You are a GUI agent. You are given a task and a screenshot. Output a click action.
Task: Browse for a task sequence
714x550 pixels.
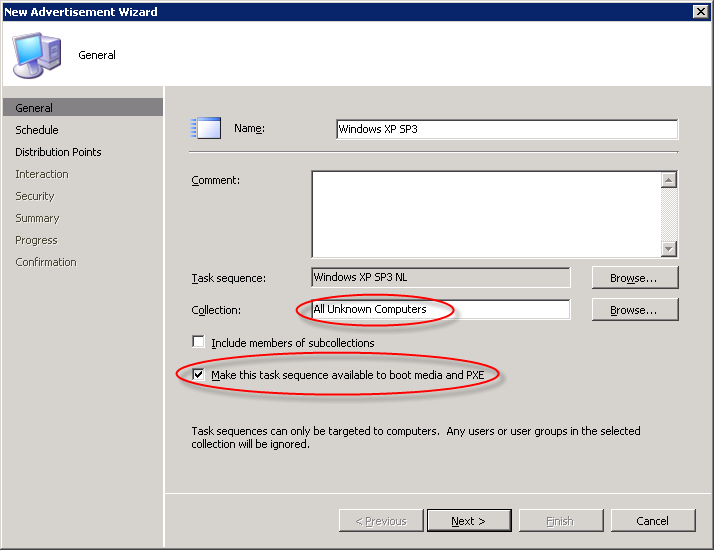point(635,278)
